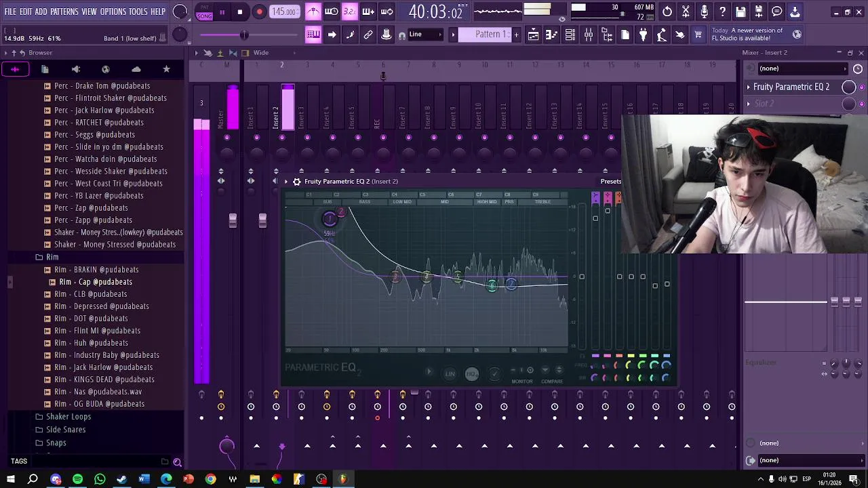Screen dimensions: 868x488
Task: Open the help question mark icon
Action: [722, 12]
